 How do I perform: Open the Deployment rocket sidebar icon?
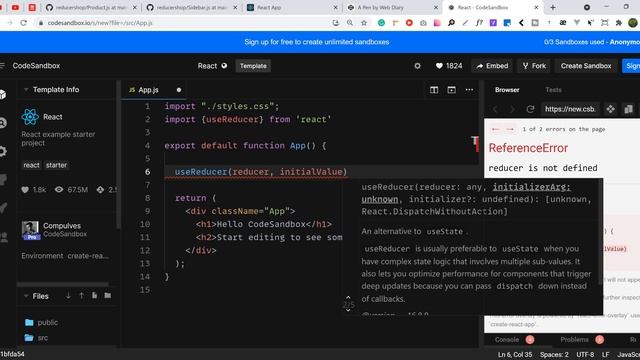pyautogui.click(x=3, y=208)
